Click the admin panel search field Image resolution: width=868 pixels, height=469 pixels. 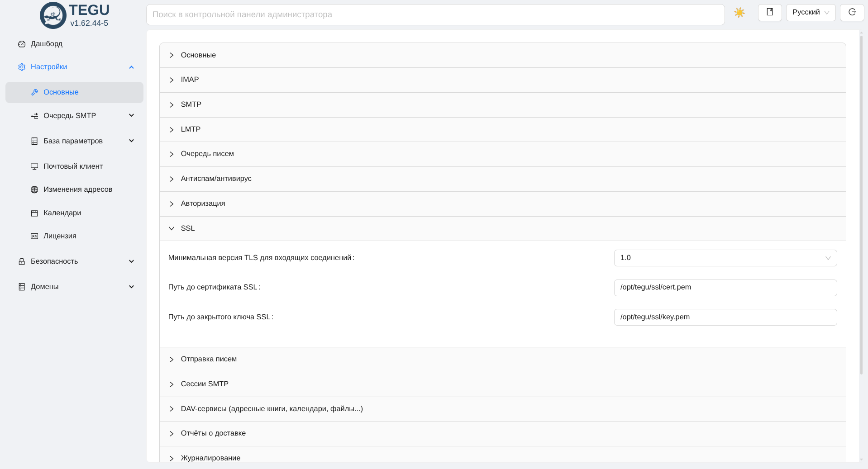coord(435,15)
